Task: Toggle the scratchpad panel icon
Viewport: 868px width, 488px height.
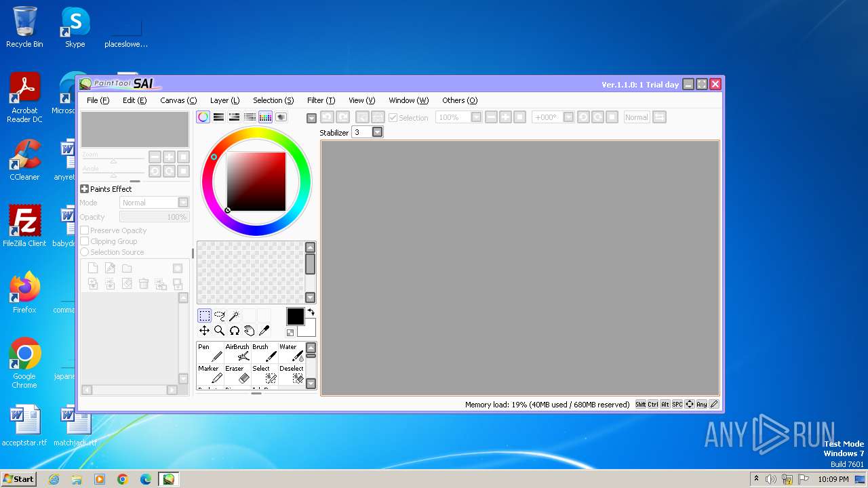Action: coord(281,117)
